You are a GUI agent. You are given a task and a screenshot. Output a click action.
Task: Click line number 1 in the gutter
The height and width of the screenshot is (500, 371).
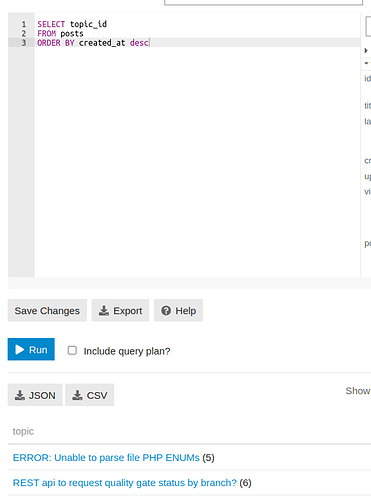24,24
